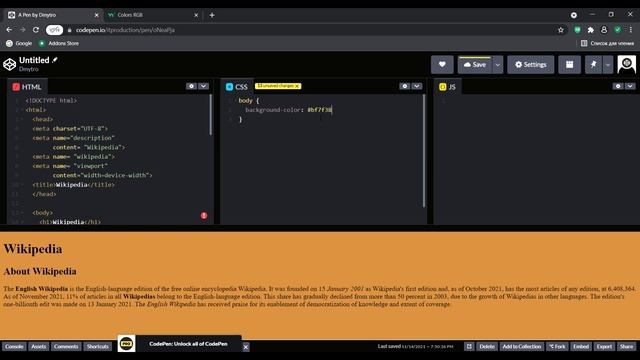
Task: Open Embed options
Action: [x=581, y=346]
